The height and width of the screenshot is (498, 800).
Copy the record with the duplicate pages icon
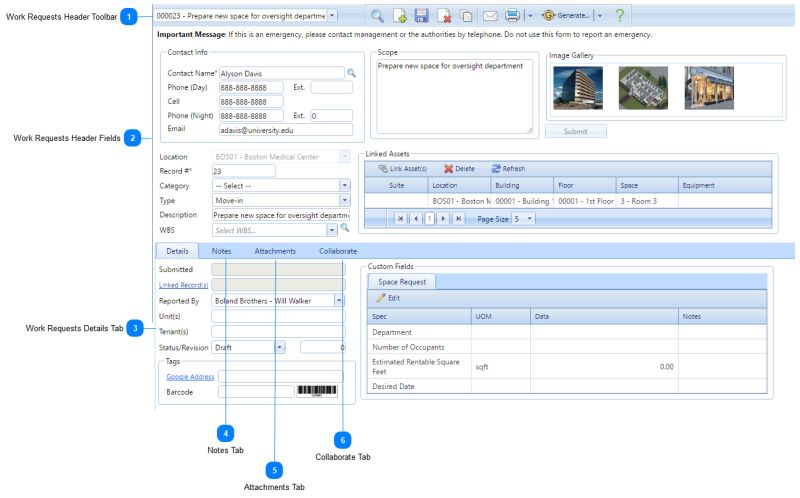[x=466, y=16]
